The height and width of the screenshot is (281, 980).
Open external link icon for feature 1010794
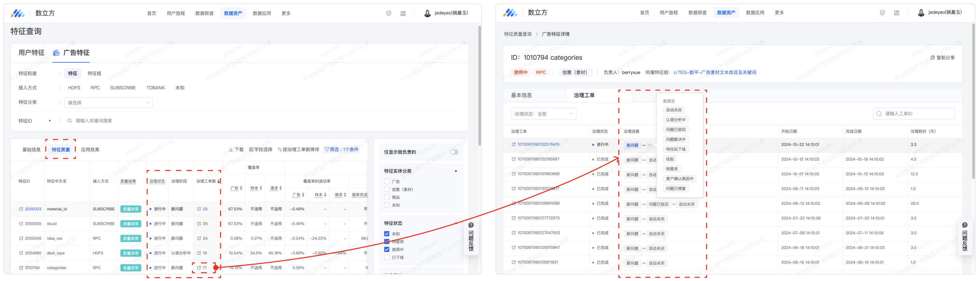[x=21, y=268]
